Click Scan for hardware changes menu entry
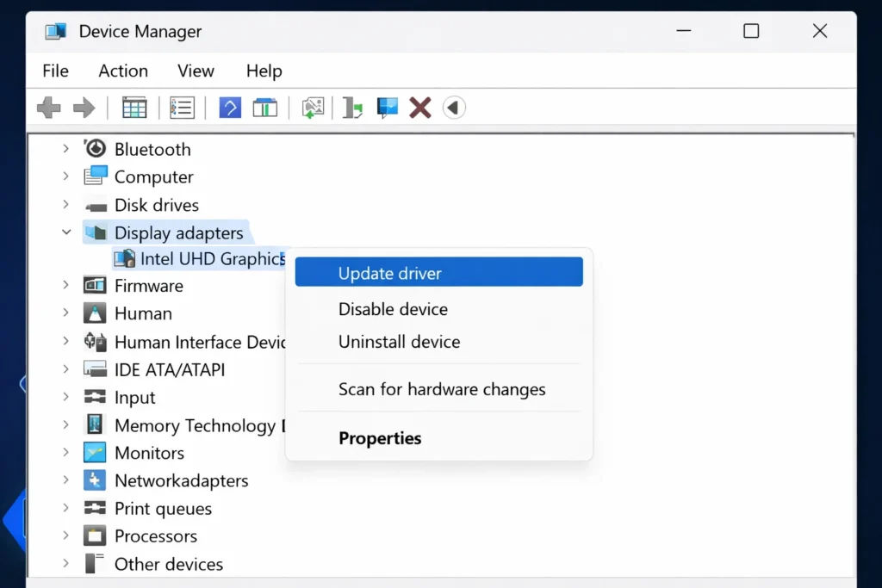 click(x=441, y=389)
